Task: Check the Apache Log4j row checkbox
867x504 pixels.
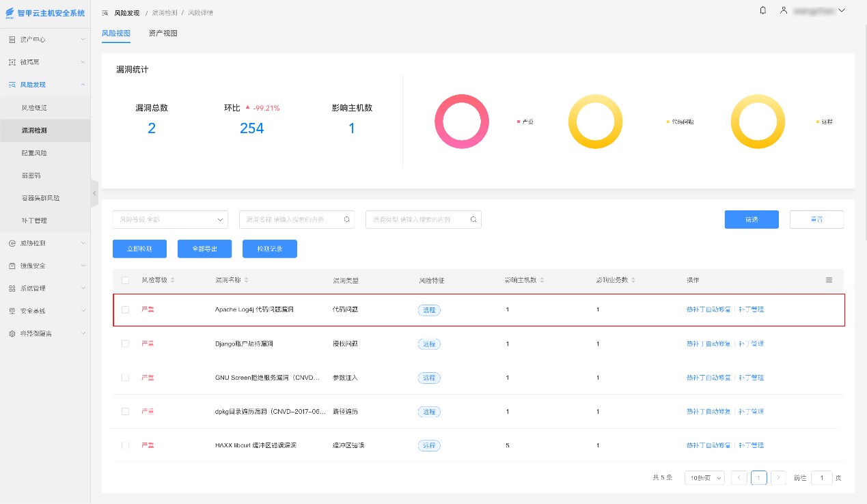Action: (x=125, y=309)
